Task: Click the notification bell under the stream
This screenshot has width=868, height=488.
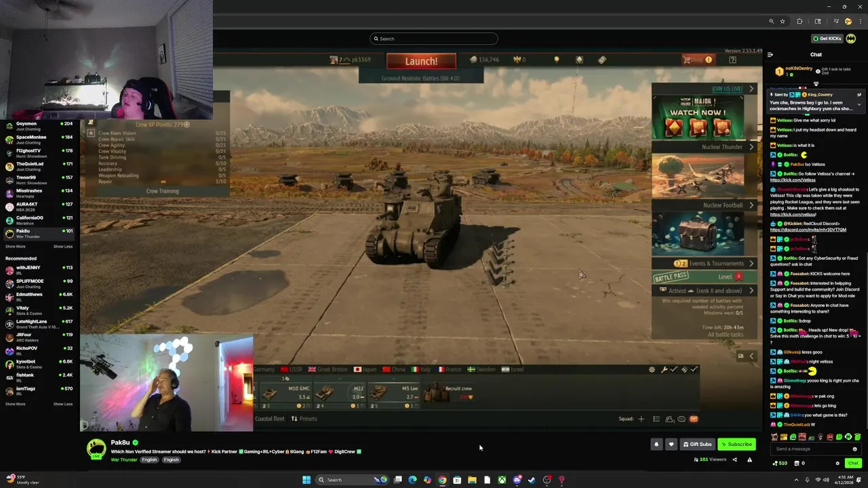Action: point(656,445)
